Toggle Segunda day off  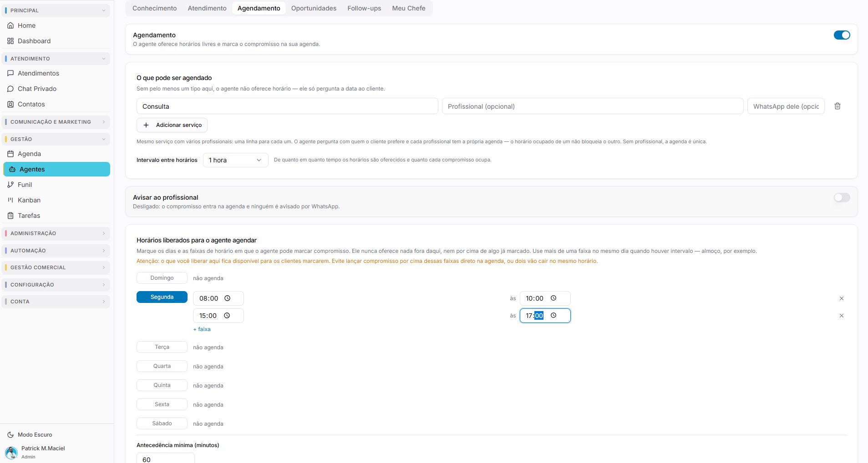click(162, 297)
